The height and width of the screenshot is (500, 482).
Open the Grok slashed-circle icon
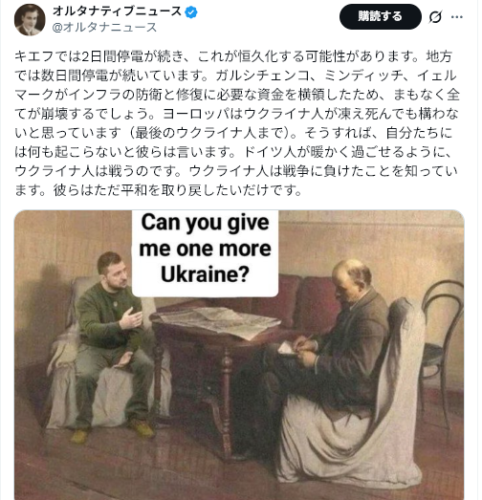[435, 17]
